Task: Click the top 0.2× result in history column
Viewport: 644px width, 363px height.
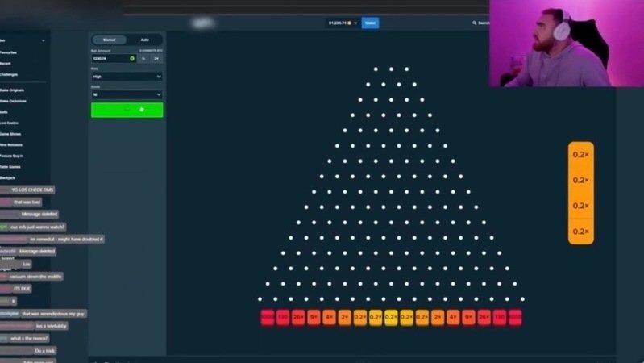Action: (x=580, y=155)
